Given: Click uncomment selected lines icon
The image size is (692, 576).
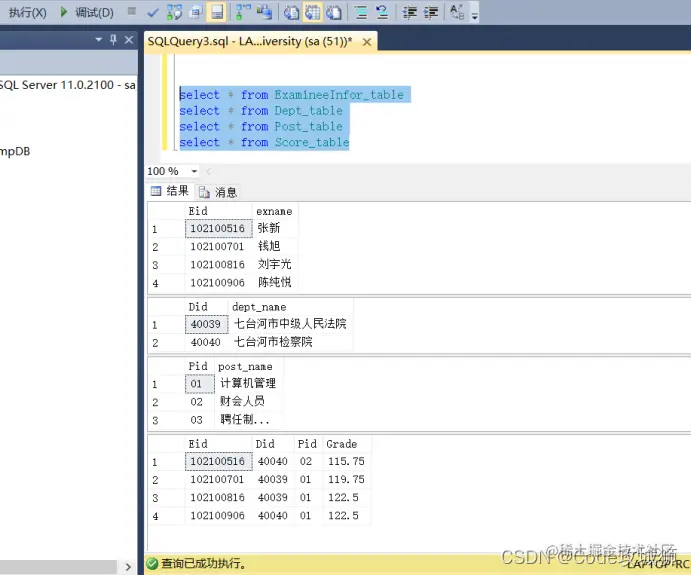Looking at the screenshot, I should tap(382, 12).
